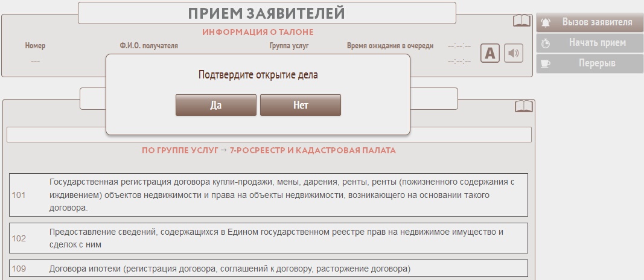This screenshot has width=644, height=280.
Task: Click the bell icon on Вызов заявителя
Action: 546,23
